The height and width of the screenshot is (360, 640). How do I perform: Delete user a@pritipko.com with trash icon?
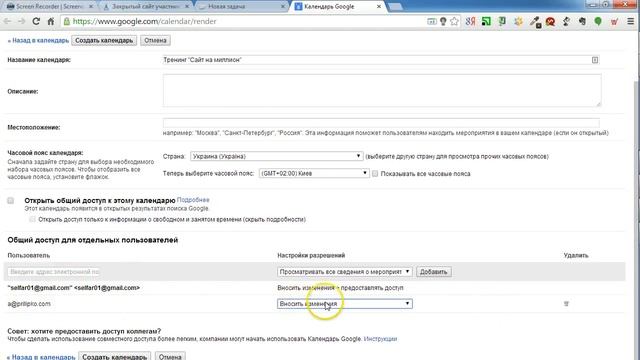566,304
